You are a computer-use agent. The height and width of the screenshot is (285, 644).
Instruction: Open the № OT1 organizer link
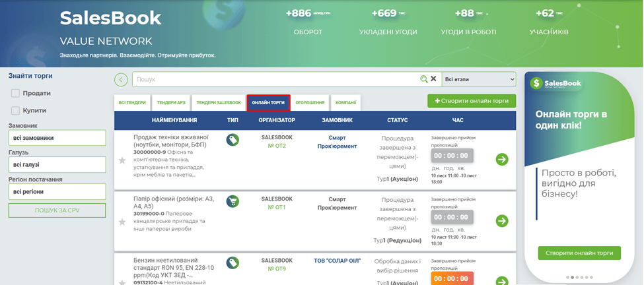point(276,208)
